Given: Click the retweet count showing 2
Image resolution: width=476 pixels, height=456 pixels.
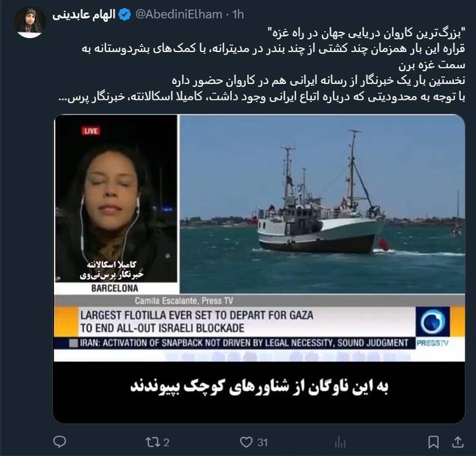Looking at the screenshot, I should [x=166, y=443].
